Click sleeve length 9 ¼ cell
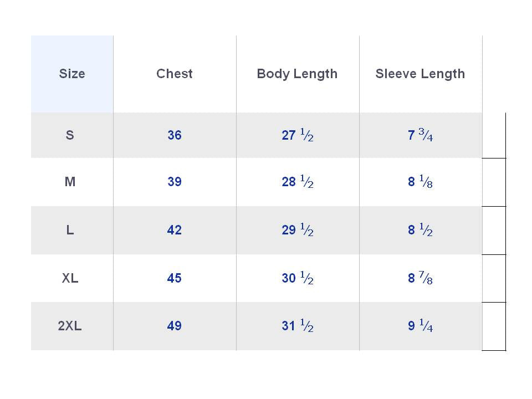 click(x=421, y=326)
